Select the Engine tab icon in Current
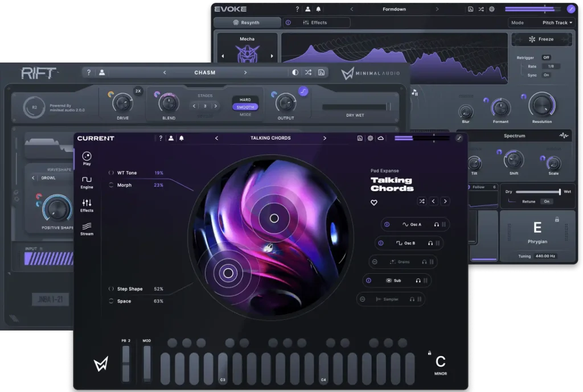 tap(87, 180)
